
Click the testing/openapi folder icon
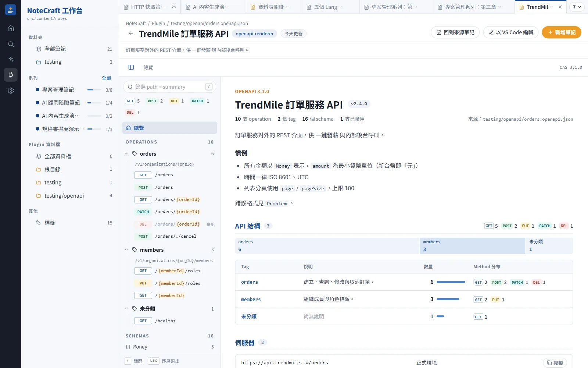[39, 196]
